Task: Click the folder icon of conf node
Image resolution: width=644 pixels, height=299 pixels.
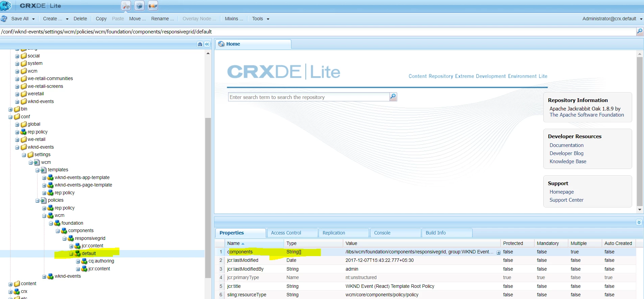Action: pyautogui.click(x=17, y=117)
